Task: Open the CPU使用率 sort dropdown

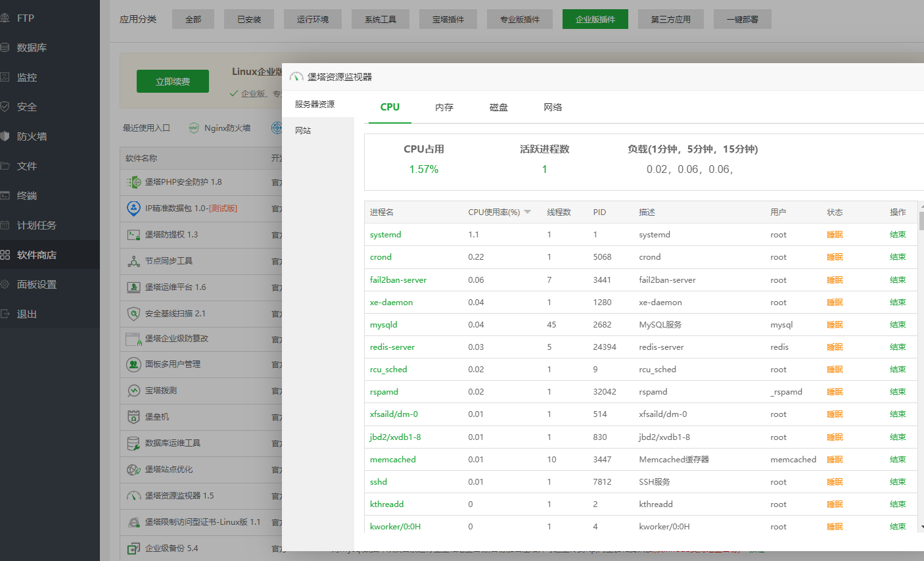Action: click(x=526, y=212)
